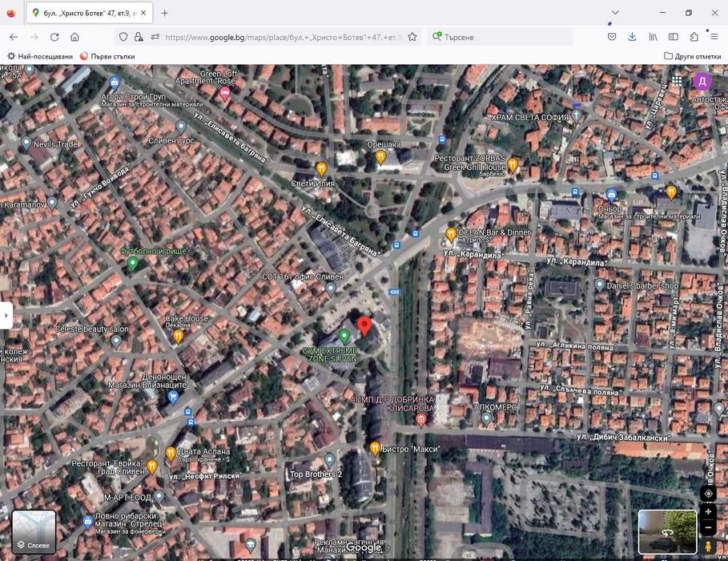728x561 pixels.
Task: Click GYM EXTREME ZONE SLIVEN green marker
Action: point(344,336)
